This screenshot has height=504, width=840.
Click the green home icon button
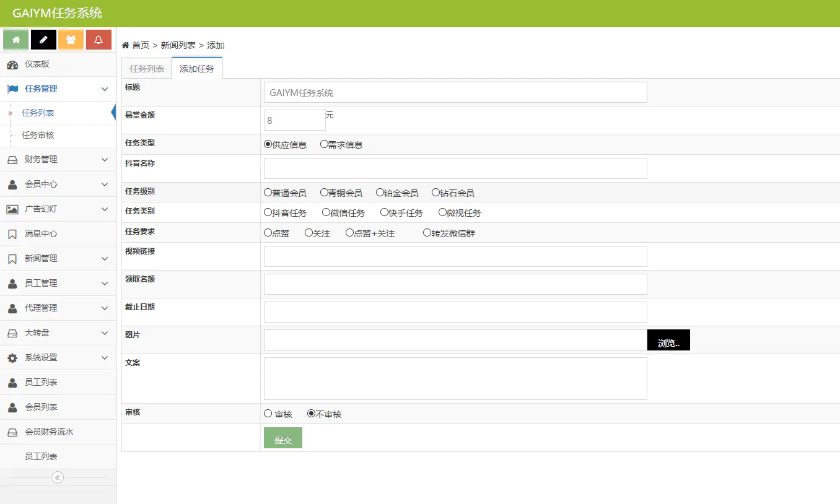(15, 40)
